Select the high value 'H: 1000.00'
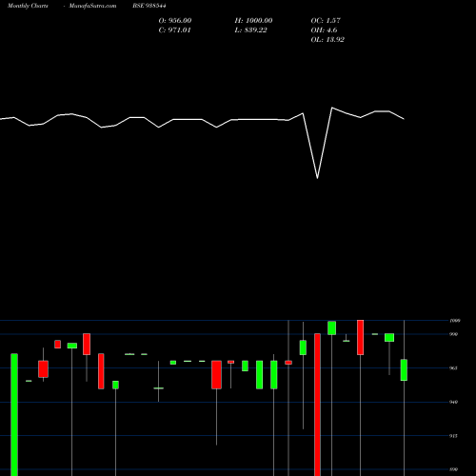Image resolution: width=476 pixels, height=476 pixels. (253, 21)
